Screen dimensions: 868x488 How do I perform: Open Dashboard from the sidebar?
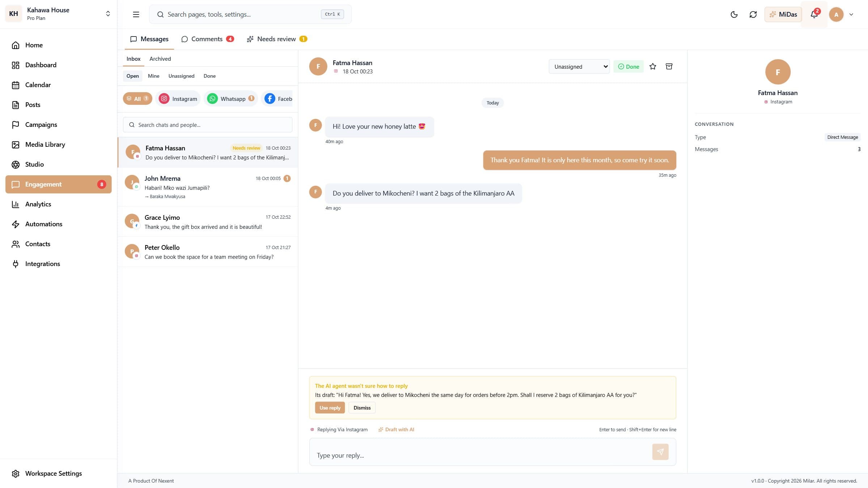pos(58,65)
